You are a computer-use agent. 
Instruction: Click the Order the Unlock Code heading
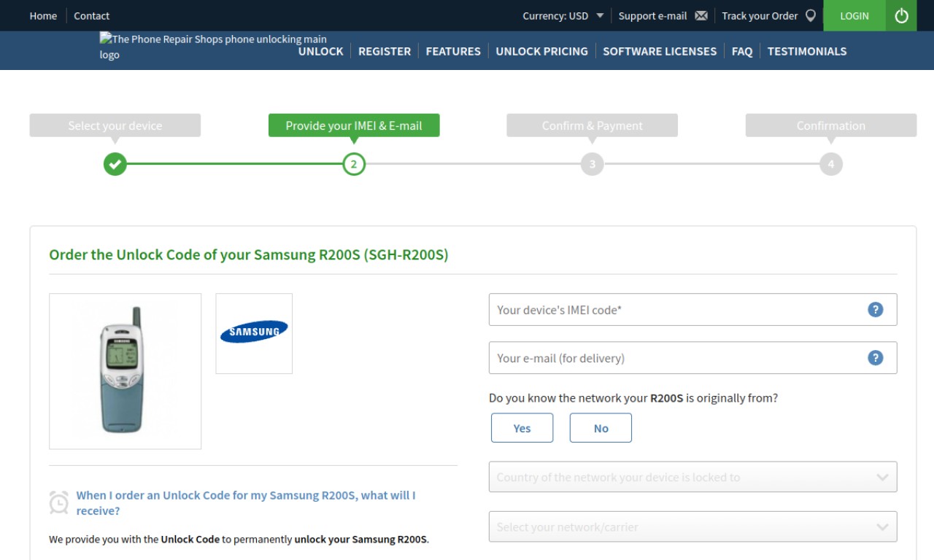coord(249,255)
